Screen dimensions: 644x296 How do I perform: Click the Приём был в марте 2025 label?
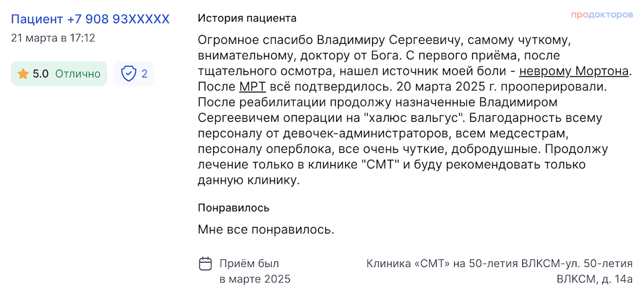(254, 271)
